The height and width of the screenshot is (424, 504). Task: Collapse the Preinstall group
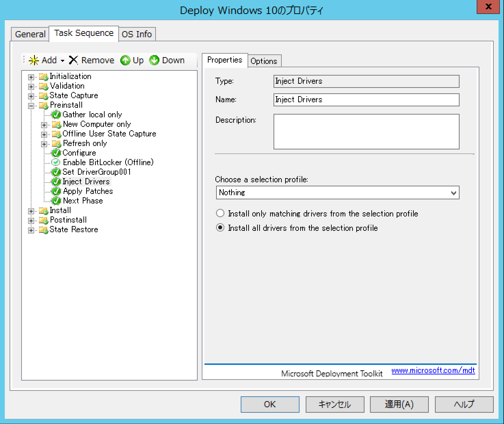coord(31,106)
